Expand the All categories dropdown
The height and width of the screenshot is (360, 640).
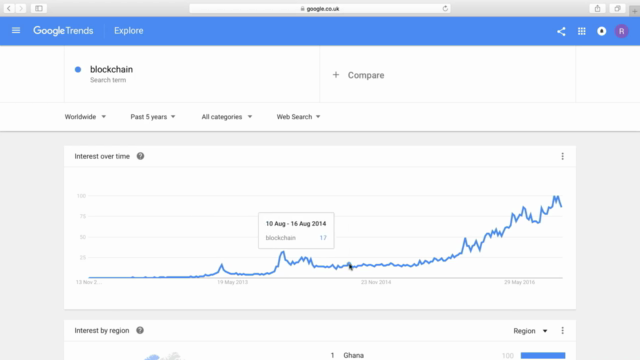[x=227, y=117]
